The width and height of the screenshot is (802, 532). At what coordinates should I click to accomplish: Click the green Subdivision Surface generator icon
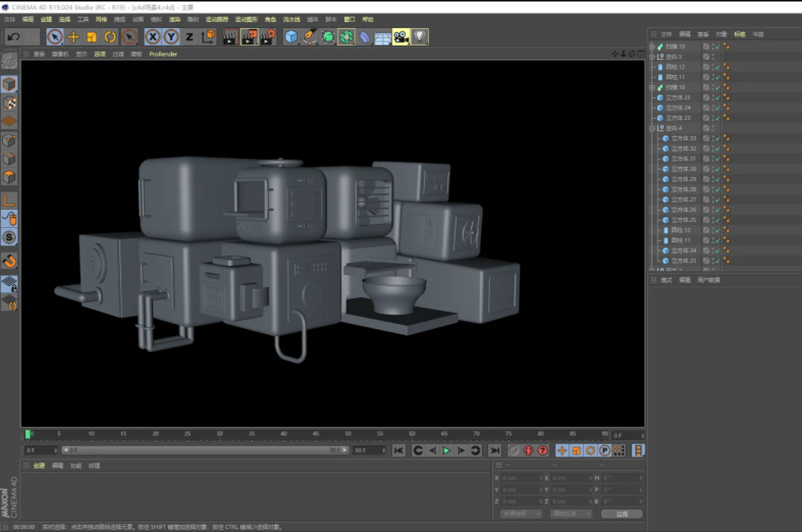tap(328, 36)
